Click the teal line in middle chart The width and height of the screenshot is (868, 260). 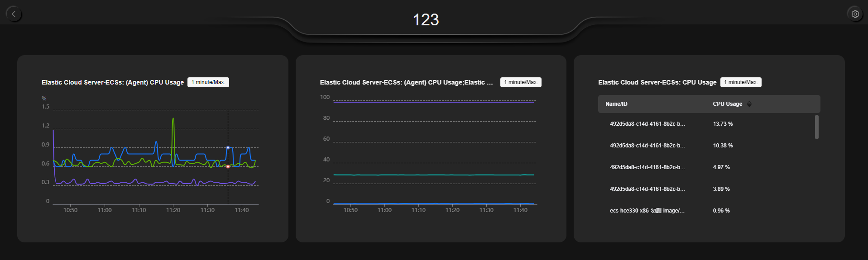click(434, 175)
